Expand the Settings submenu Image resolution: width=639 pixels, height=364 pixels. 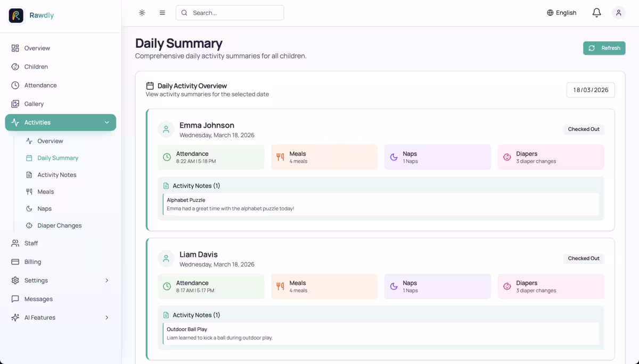click(106, 280)
